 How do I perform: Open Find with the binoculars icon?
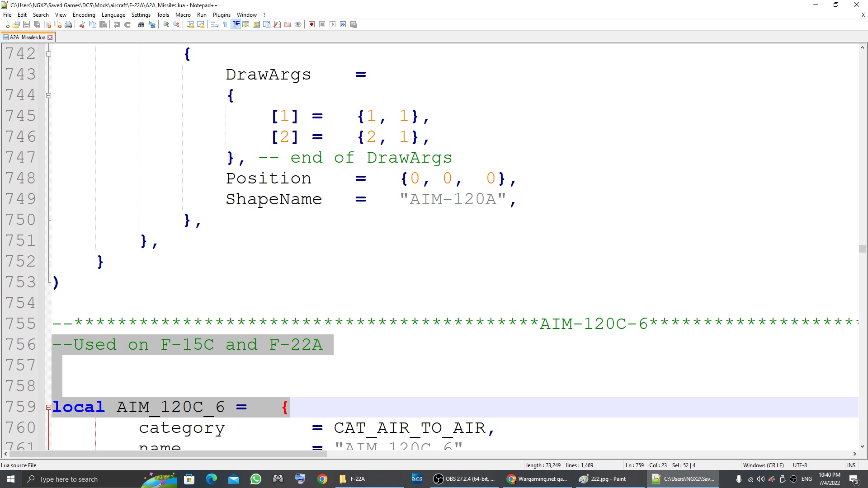click(x=142, y=24)
